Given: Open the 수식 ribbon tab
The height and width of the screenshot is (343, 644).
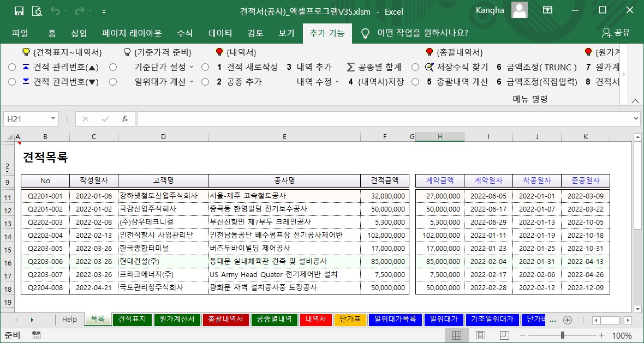Looking at the screenshot, I should pos(184,34).
